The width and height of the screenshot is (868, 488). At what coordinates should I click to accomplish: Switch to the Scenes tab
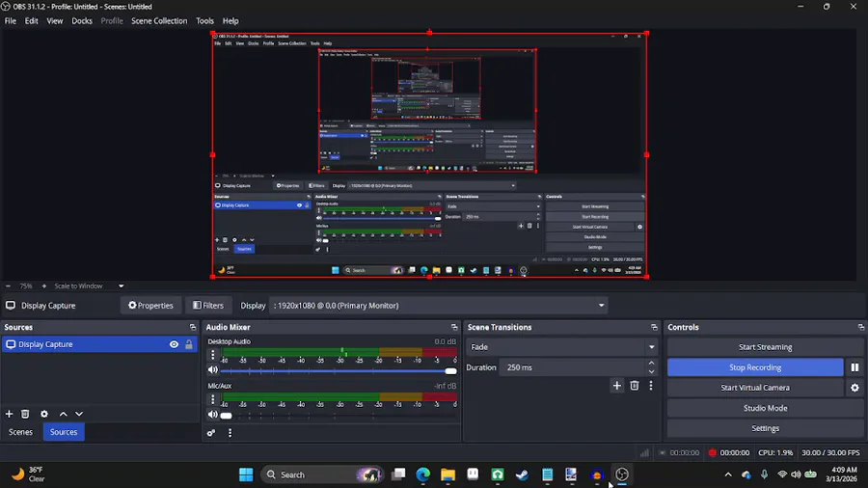pos(20,432)
